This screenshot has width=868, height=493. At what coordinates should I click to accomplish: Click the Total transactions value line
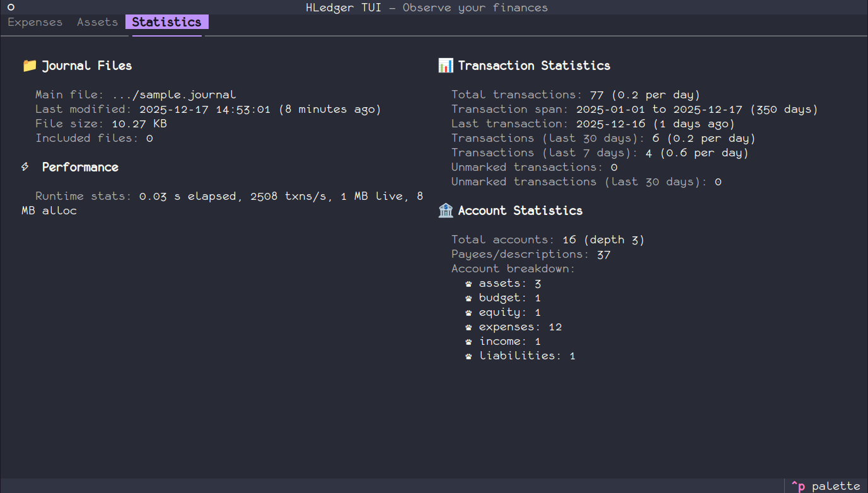point(576,95)
